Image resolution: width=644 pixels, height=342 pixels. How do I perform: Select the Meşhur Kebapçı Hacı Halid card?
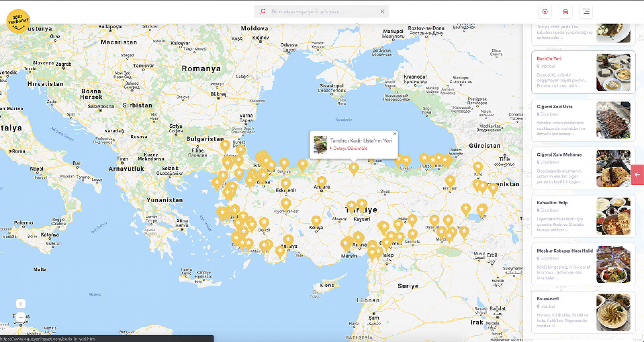pos(565,251)
